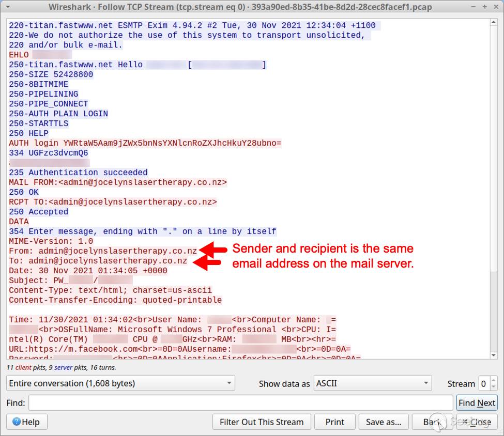504x436 pixels.
Task: Click the '250-SIZE 52428800' line
Action: tap(51, 74)
